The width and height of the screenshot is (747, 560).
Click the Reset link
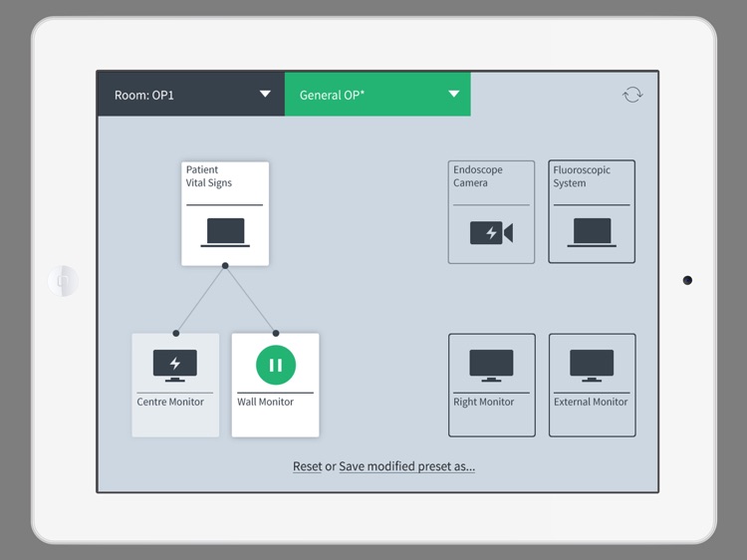tap(308, 466)
